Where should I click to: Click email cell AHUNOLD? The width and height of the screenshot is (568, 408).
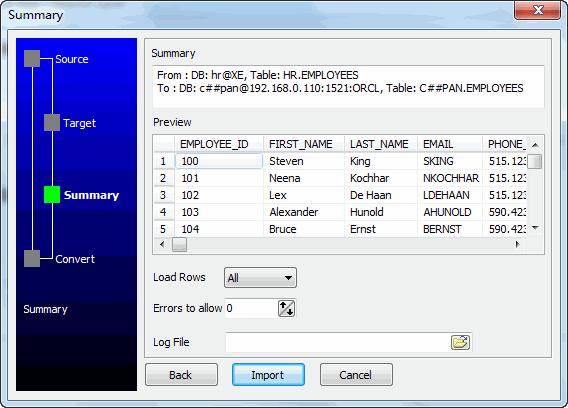(x=450, y=212)
